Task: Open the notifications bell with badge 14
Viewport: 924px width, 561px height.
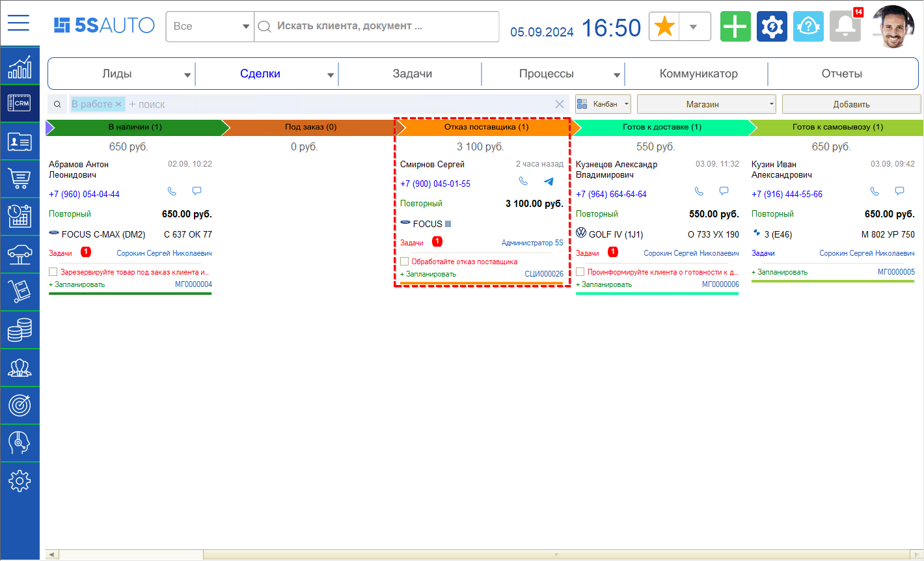Action: [845, 27]
